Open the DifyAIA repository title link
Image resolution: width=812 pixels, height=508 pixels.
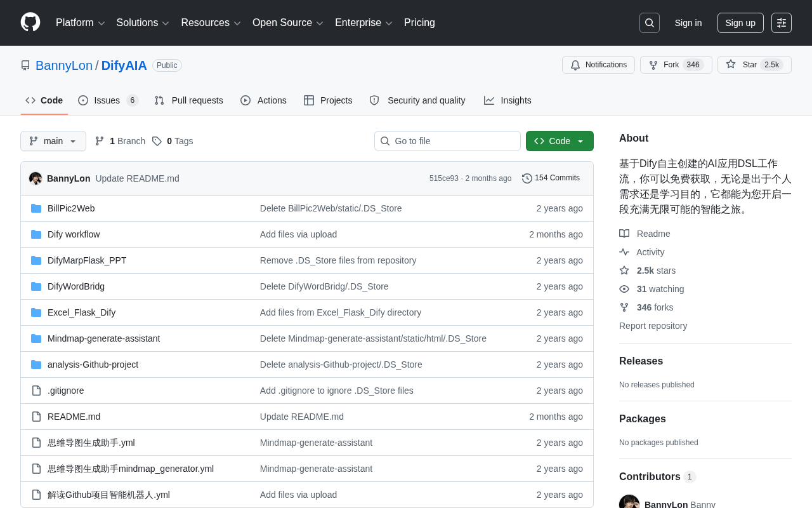pyautogui.click(x=124, y=65)
